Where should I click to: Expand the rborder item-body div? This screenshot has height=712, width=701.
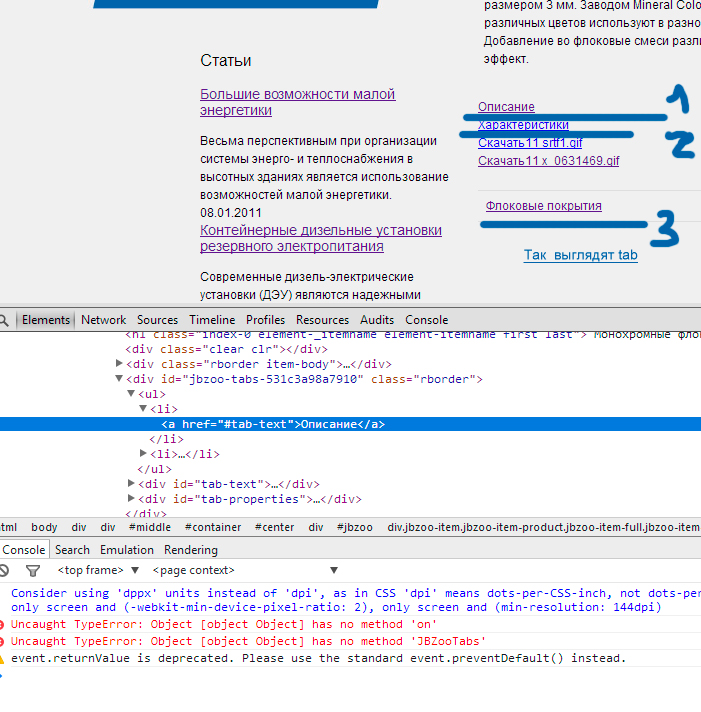coord(119,365)
